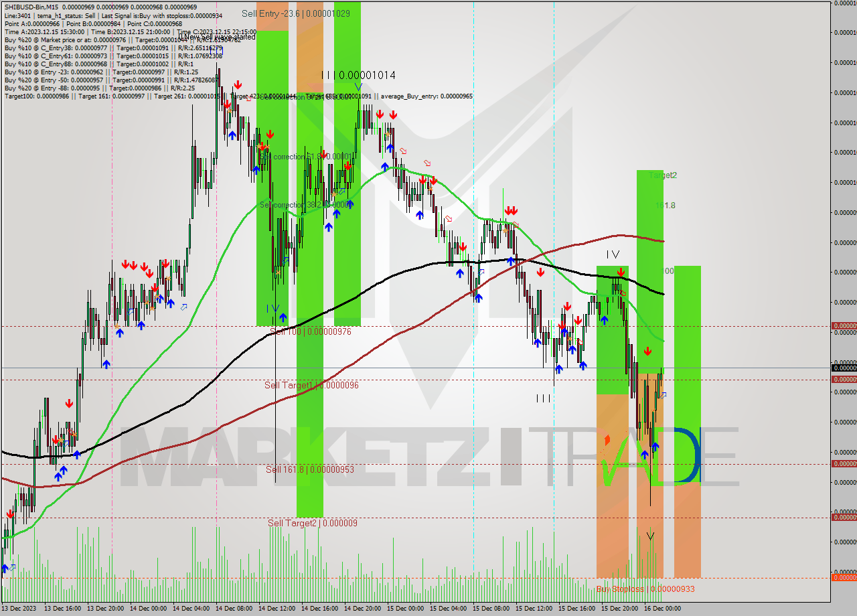Click the Sell 100 | 0.00000976 label
This screenshot has height=616, width=857.
310,331
